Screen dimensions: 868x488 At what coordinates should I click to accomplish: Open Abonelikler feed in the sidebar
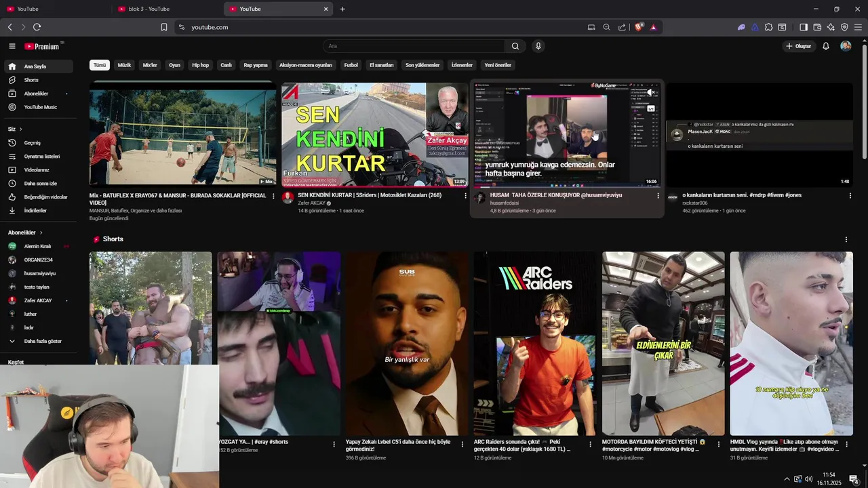coord(38,94)
